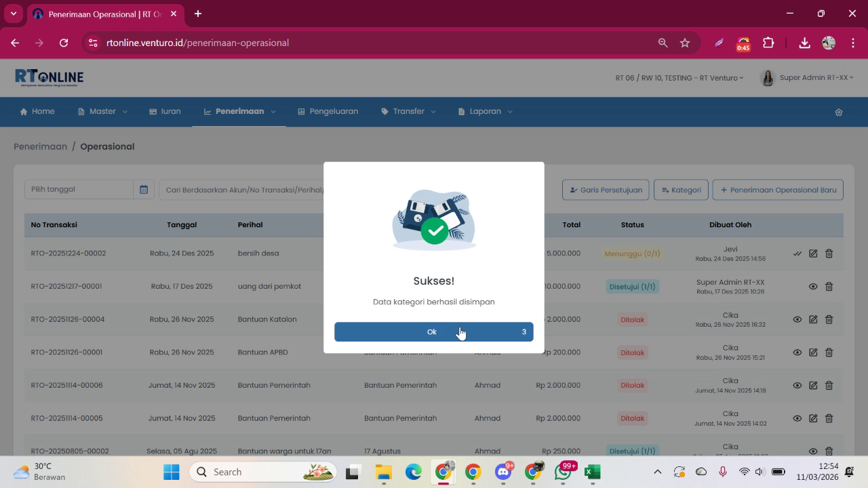
Task: Open Chrome downloads
Action: tap(804, 43)
